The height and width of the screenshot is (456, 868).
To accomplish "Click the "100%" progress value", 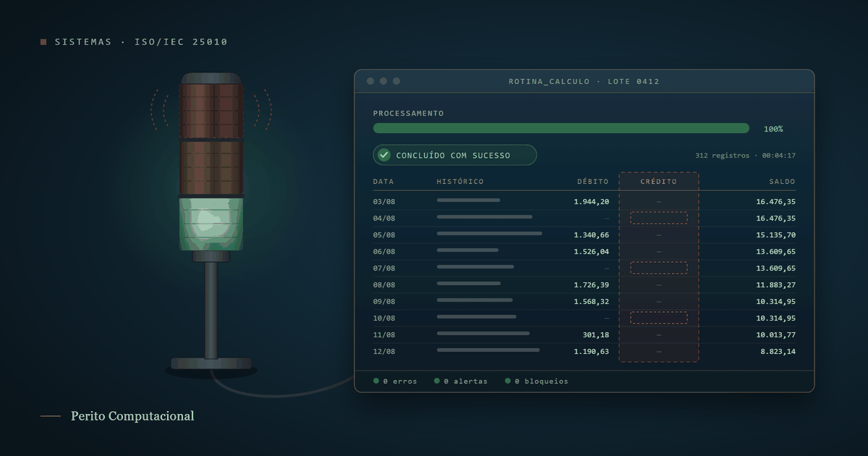I will click(773, 129).
